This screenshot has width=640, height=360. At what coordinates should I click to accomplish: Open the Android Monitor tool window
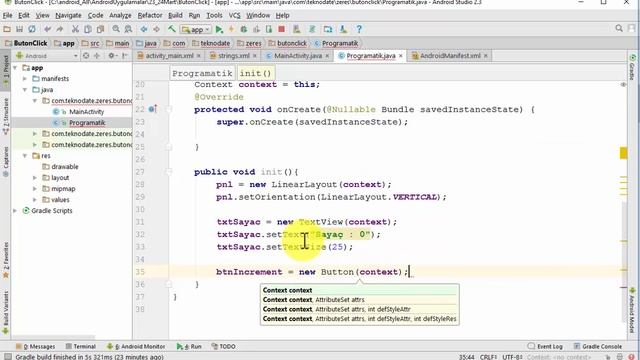(x=136, y=347)
